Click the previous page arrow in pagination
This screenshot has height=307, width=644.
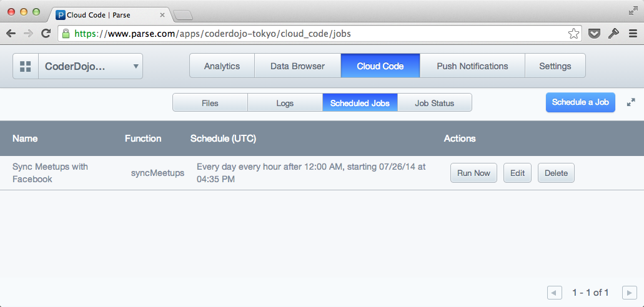(x=555, y=293)
